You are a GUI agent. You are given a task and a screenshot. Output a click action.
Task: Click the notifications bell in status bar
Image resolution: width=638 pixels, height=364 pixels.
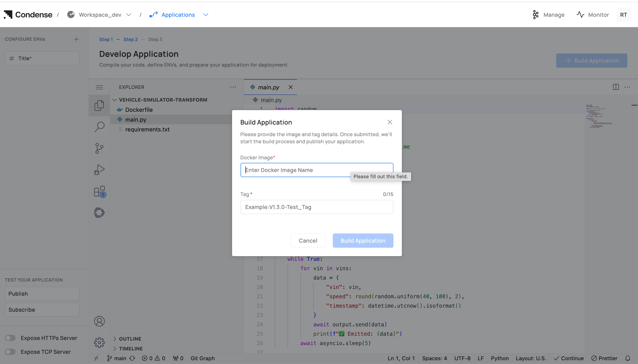tap(628, 358)
